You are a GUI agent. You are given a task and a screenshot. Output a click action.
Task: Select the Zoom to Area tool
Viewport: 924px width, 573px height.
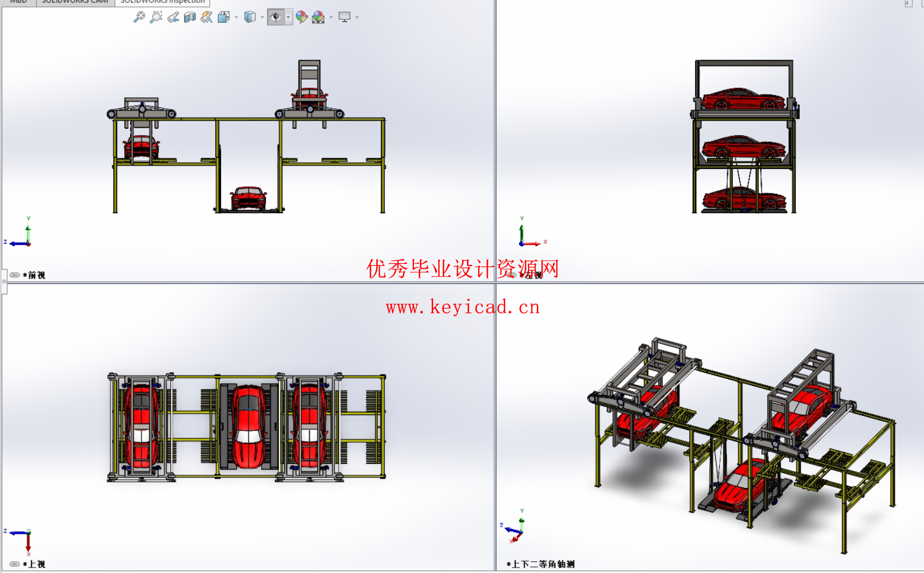(156, 17)
